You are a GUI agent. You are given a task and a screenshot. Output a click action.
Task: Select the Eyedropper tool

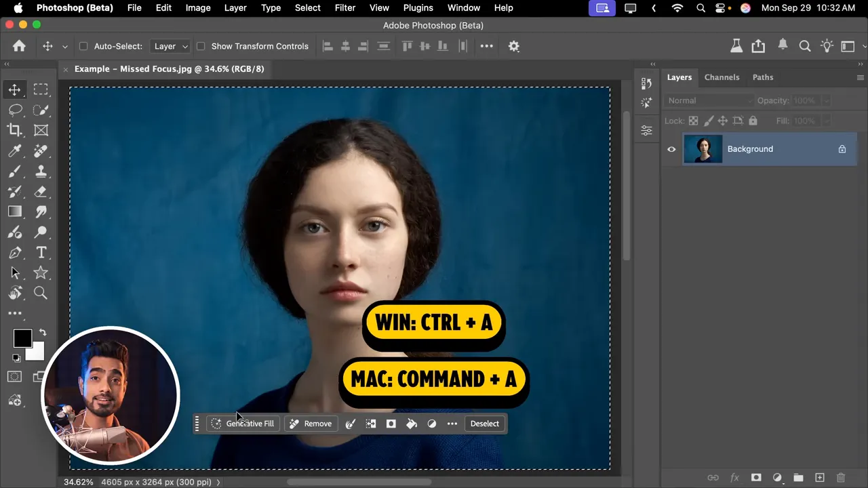point(14,150)
